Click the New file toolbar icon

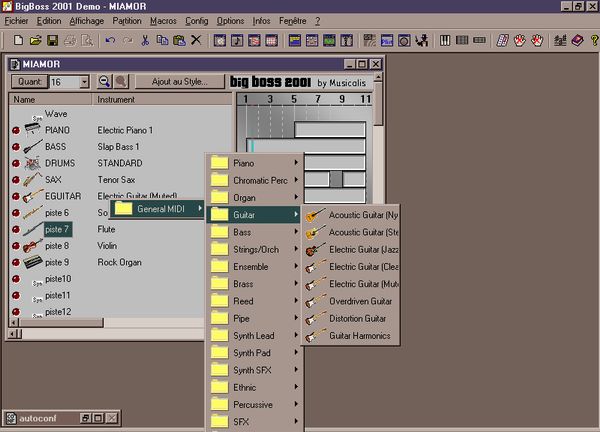18,40
